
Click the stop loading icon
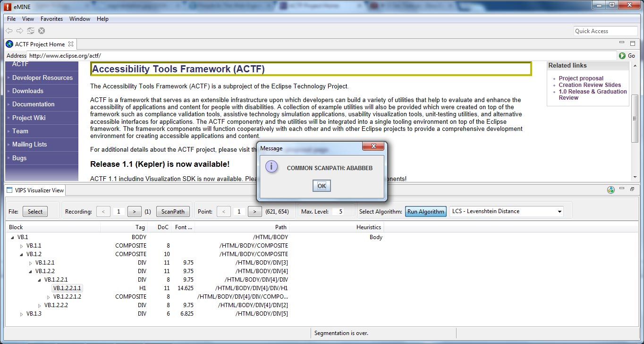coord(42,30)
